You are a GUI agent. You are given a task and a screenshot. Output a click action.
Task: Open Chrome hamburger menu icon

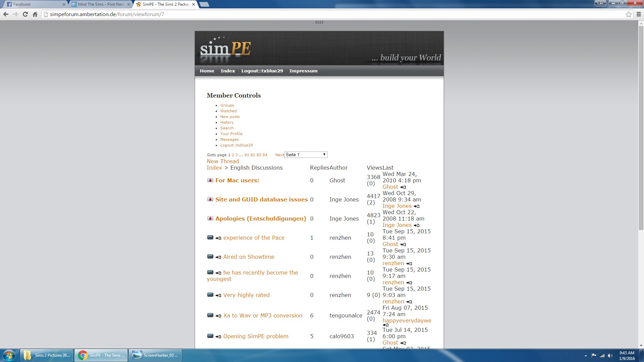point(639,14)
